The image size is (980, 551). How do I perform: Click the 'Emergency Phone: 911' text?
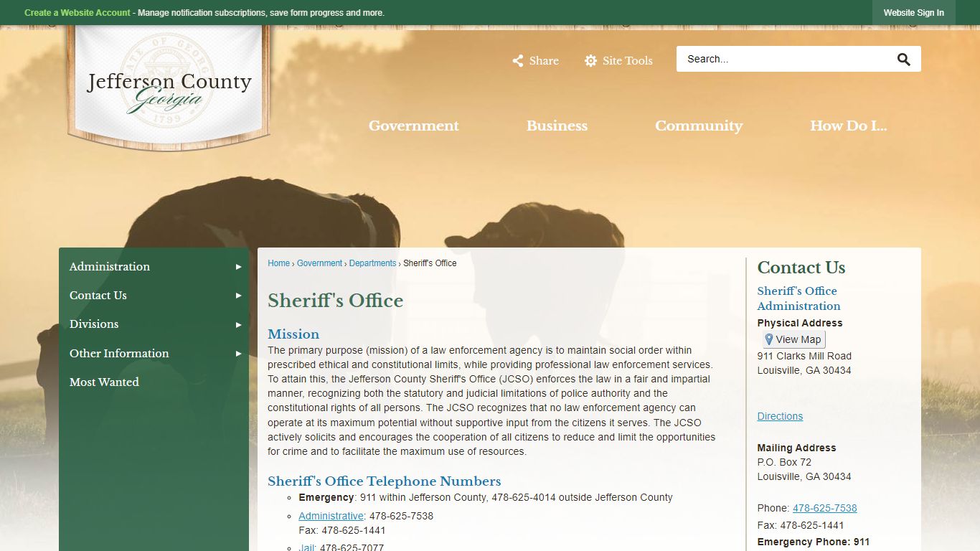(x=814, y=542)
